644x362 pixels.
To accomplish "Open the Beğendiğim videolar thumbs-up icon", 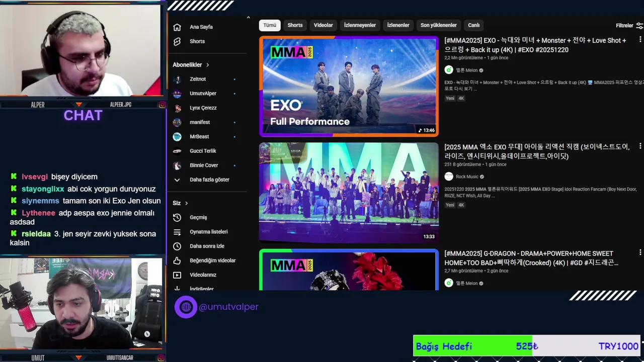I will click(177, 260).
